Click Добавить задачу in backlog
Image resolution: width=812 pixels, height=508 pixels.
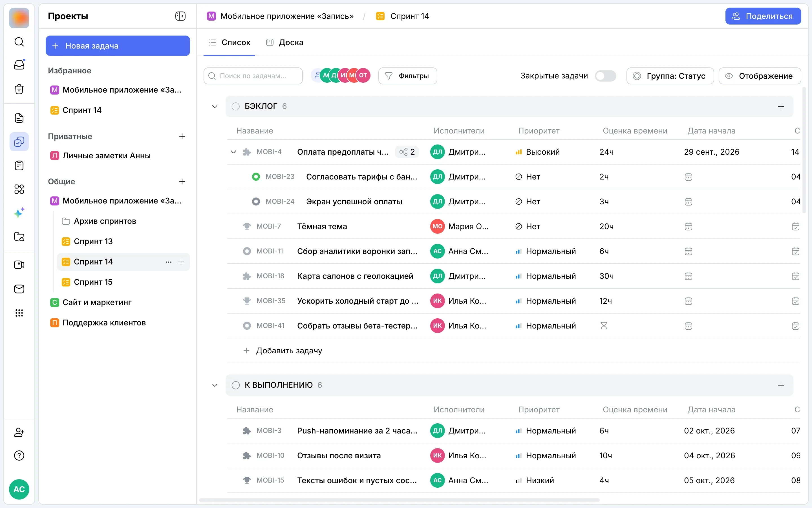click(283, 351)
